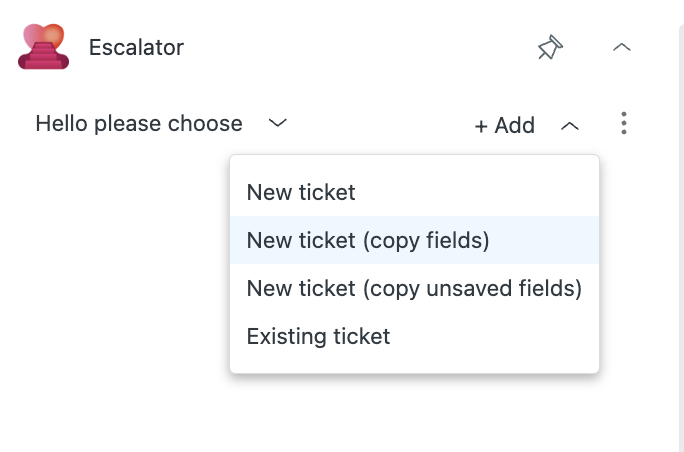Click blank space below the Add menu
Image resolution: width=684 pixels, height=452 pixels.
[x=414, y=412]
